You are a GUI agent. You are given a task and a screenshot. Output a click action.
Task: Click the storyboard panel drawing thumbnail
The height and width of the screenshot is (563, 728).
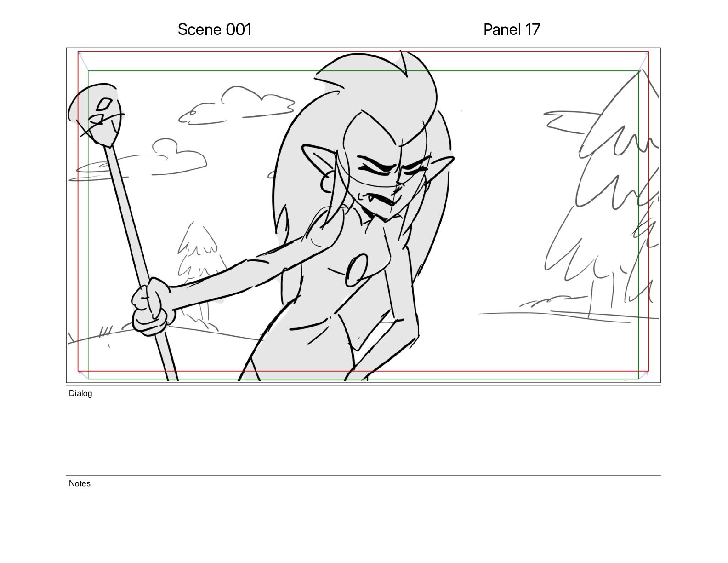[x=364, y=215]
